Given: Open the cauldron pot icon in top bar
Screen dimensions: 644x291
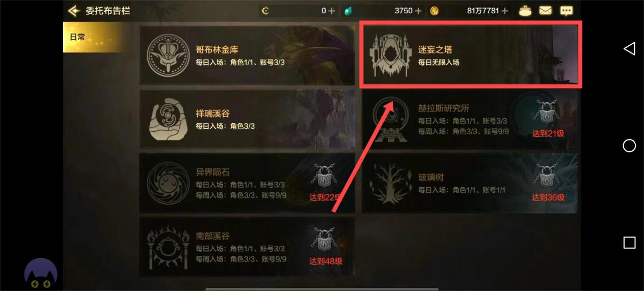Looking at the screenshot, I should pyautogui.click(x=525, y=10).
